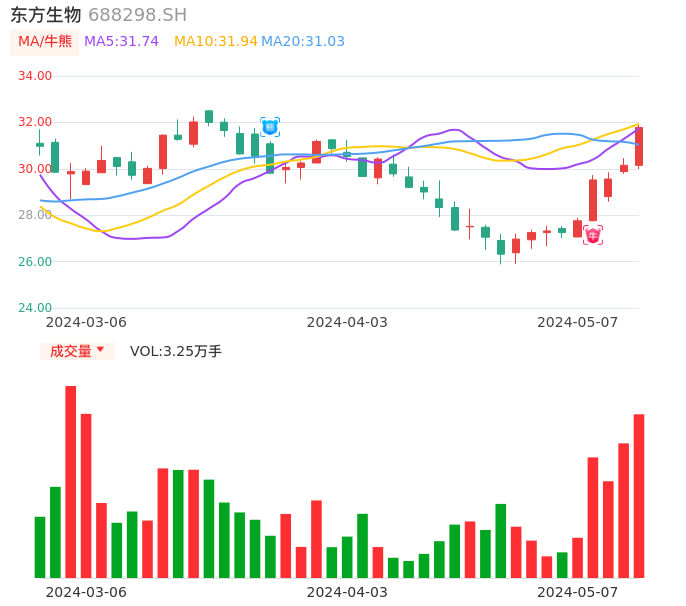Screen dimensions: 686x606
Task: Click the red arrow beside 成交量
Action: coord(100,350)
